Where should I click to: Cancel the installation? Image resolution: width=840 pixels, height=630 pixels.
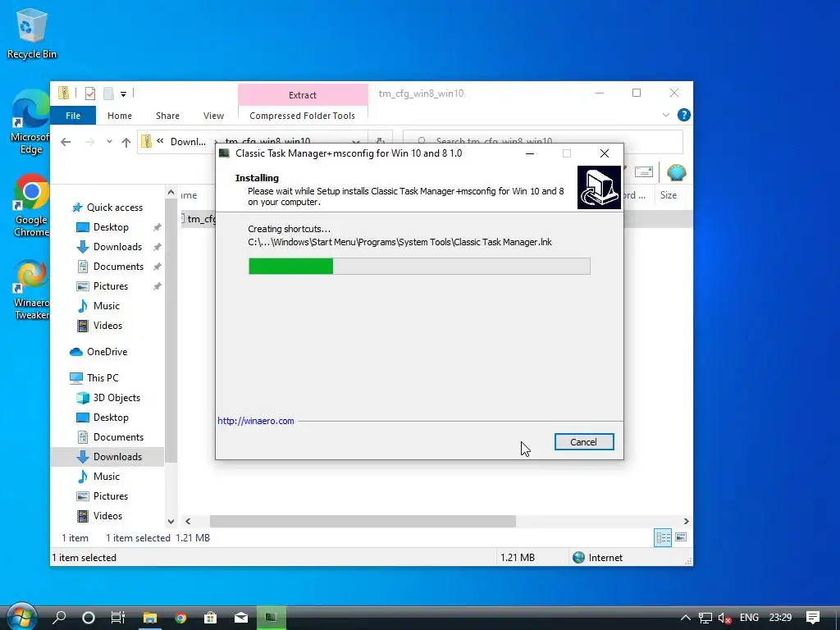(584, 442)
